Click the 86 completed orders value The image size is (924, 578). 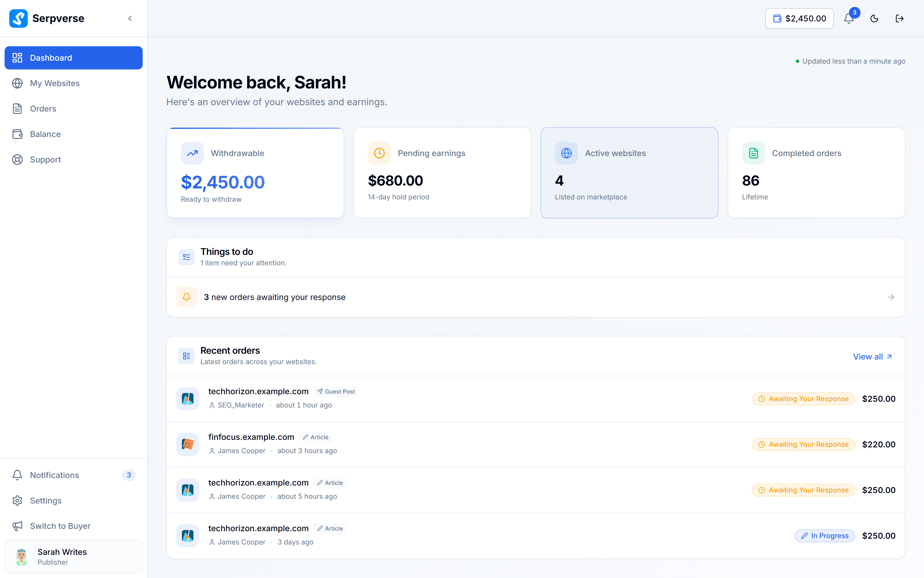[750, 181]
